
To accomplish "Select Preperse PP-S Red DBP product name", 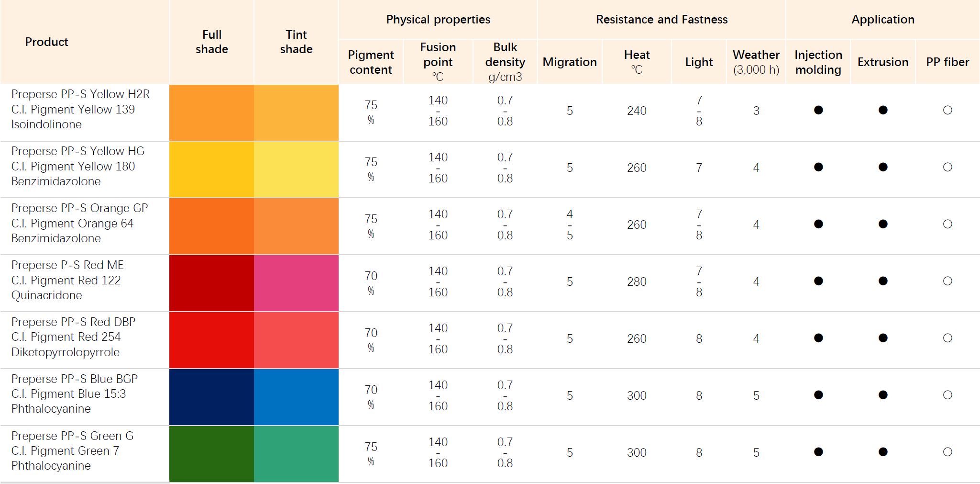I will (x=73, y=322).
